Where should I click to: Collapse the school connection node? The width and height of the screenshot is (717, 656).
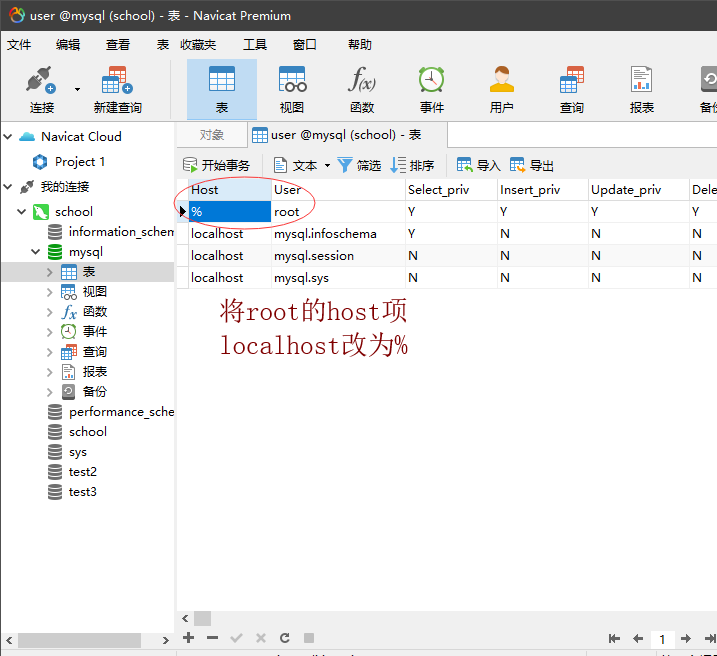pos(21,212)
